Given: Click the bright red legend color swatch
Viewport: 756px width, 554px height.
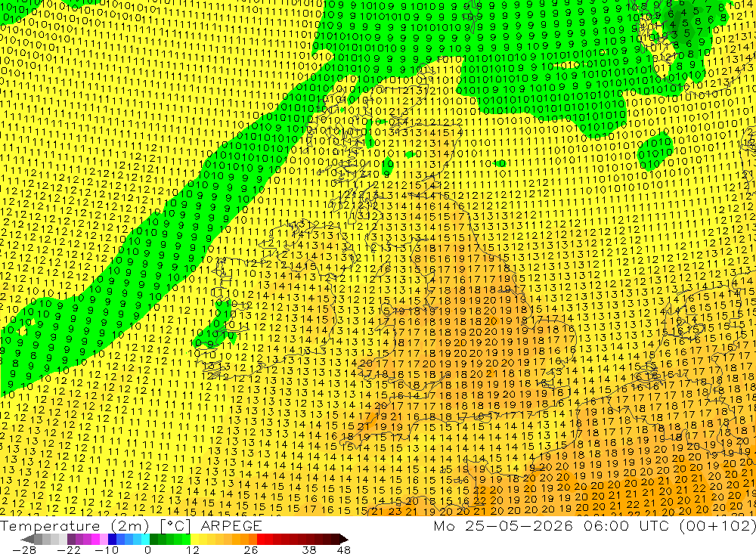Looking at the screenshot, I should (261, 539).
